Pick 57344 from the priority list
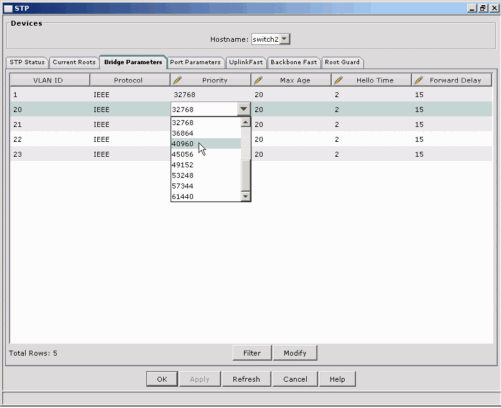The image size is (501, 408). pos(206,186)
